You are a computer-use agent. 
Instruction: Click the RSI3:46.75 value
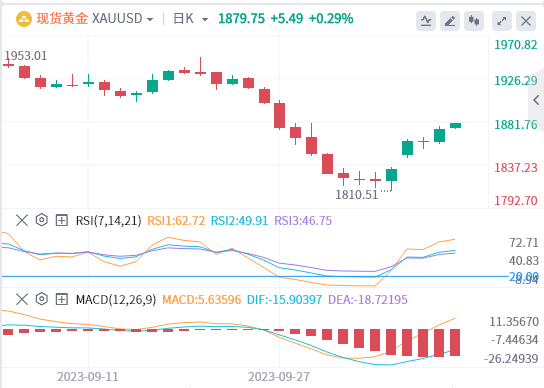[x=303, y=221]
